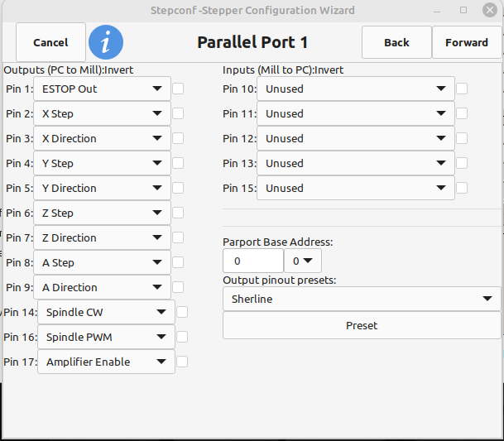Enable invert checkbox for Pin 1

[178, 89]
